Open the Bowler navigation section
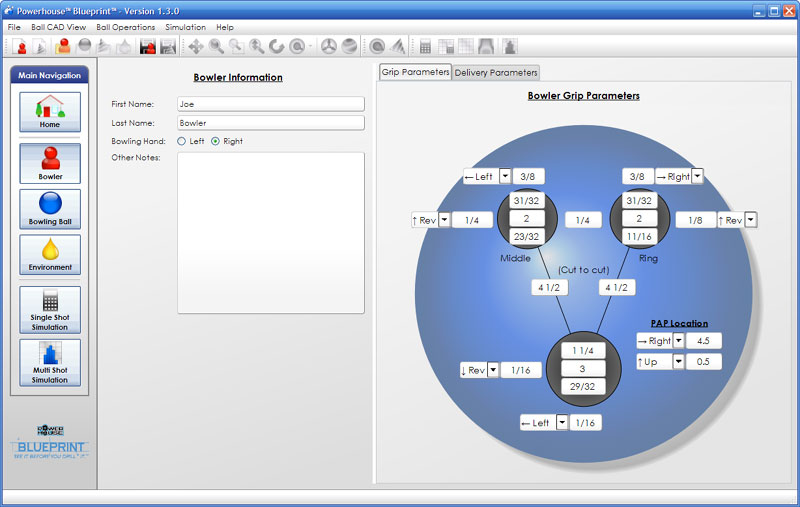 pyautogui.click(x=50, y=163)
